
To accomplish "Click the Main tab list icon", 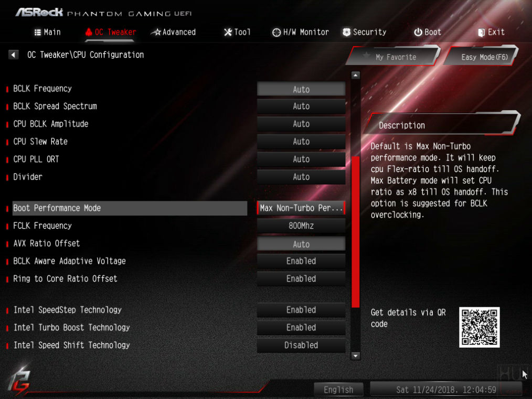I will [37, 32].
